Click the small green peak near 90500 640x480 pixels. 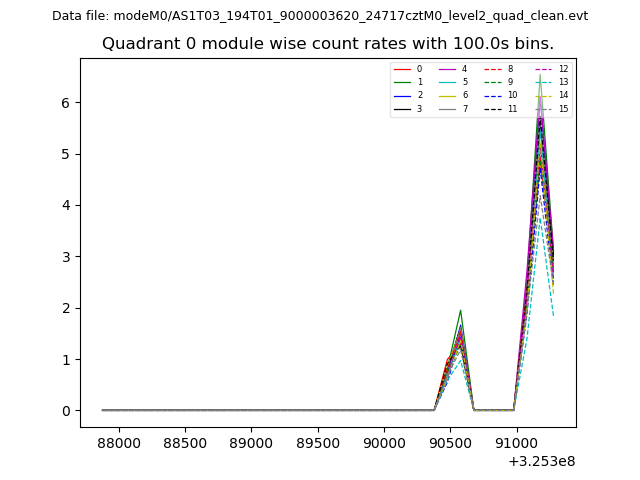(x=460, y=311)
